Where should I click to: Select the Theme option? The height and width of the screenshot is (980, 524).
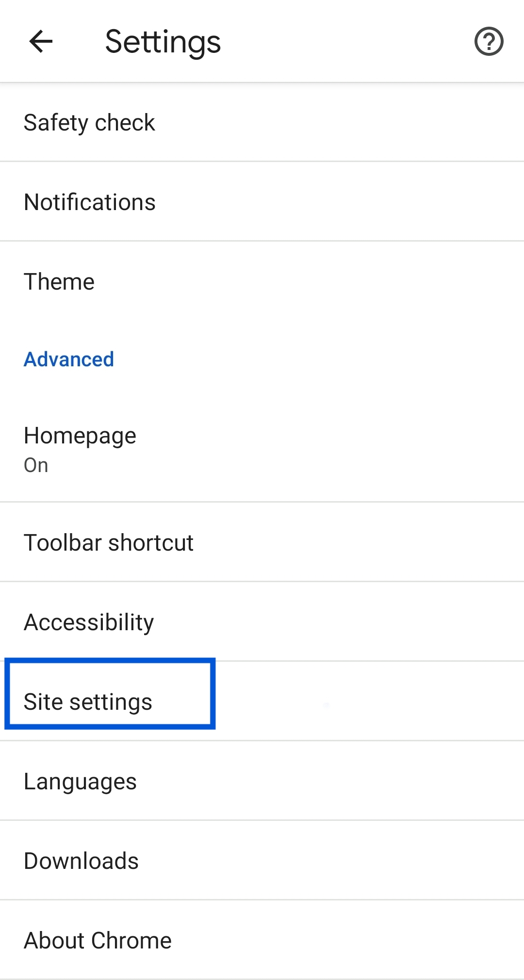[262, 281]
